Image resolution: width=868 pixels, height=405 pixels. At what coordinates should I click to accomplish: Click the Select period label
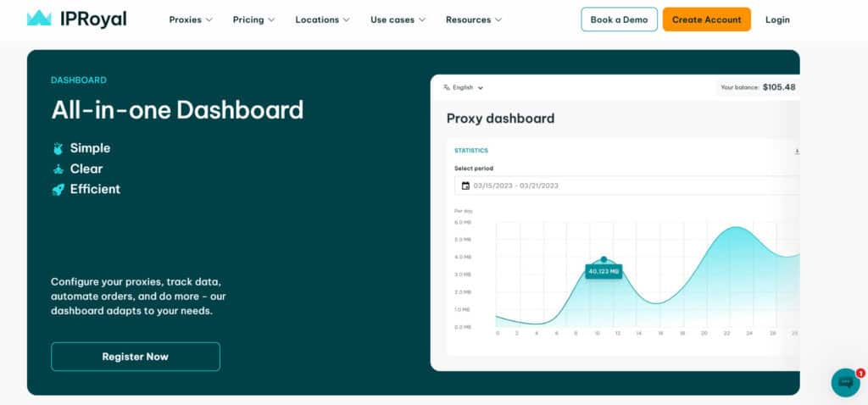click(474, 169)
